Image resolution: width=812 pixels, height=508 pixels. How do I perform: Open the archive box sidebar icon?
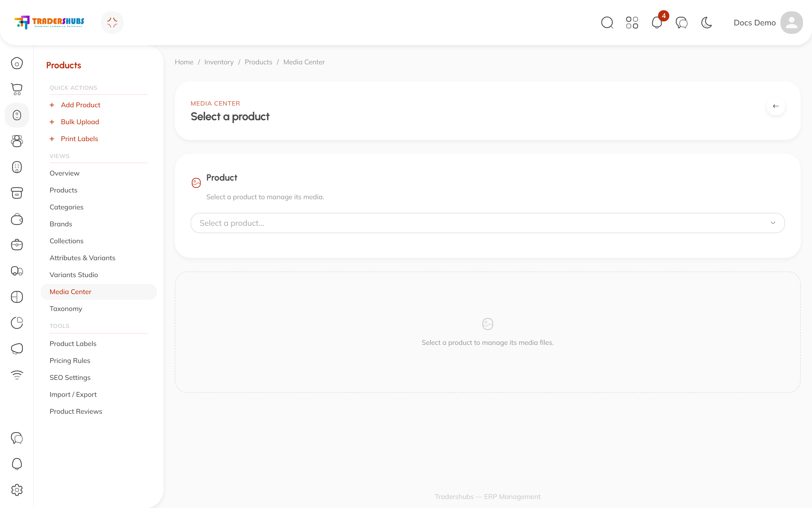[x=17, y=193]
